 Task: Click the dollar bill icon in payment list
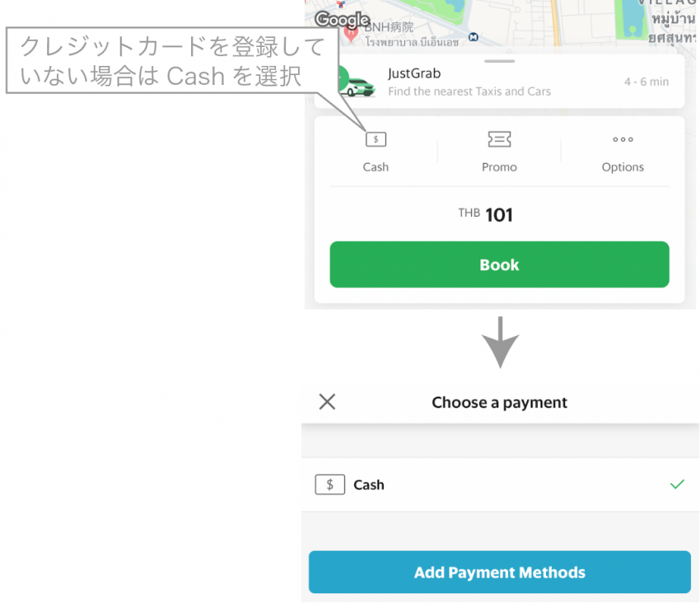329,484
